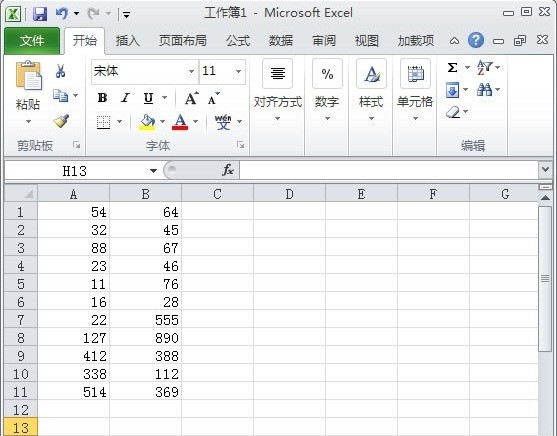The image size is (557, 436).
Task: Toggle Underline formatting
Action: click(x=148, y=98)
